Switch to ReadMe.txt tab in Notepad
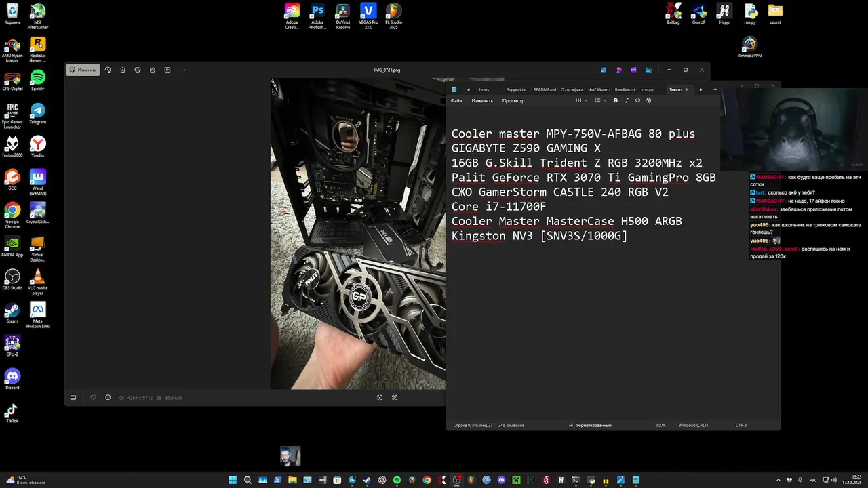This screenshot has height=488, width=868. [x=625, y=89]
